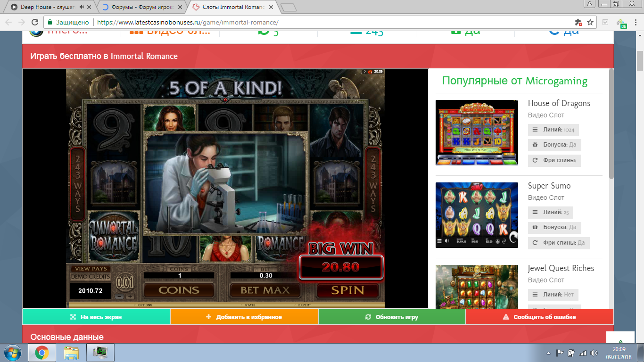Click the blocked plugin puzzle icon
This screenshot has width=644, height=362.
(x=578, y=22)
